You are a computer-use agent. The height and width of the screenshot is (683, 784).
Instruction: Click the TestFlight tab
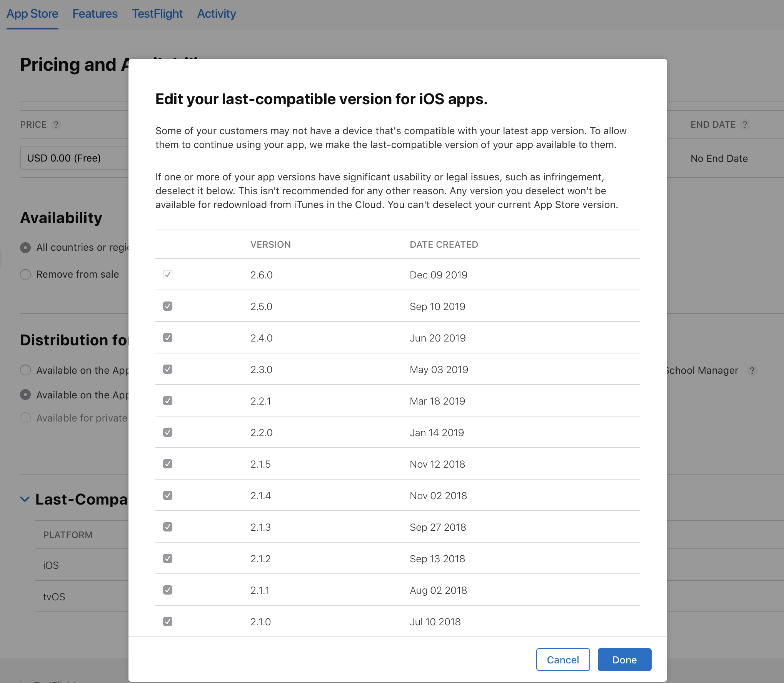coord(158,13)
